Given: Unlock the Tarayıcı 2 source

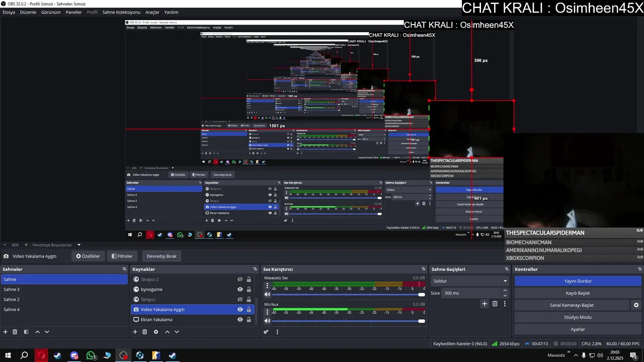Looking at the screenshot, I should [249, 280].
